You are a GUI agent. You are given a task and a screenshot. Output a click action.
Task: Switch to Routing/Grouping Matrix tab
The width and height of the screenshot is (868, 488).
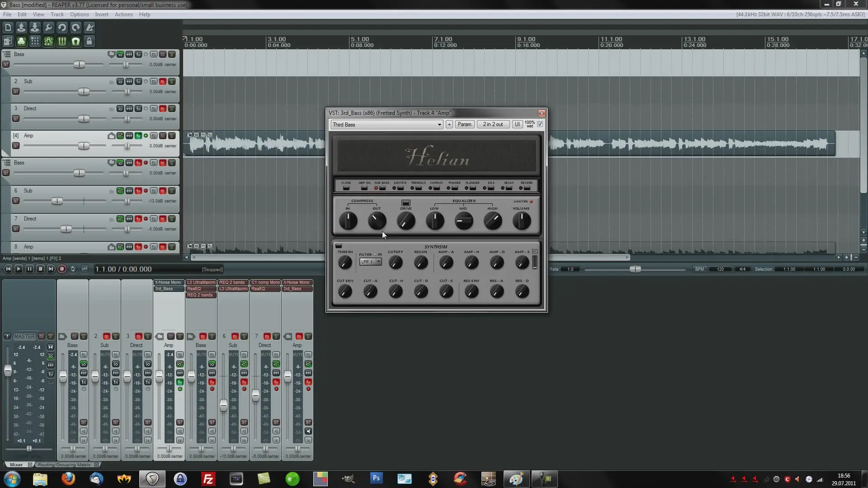pos(64,465)
